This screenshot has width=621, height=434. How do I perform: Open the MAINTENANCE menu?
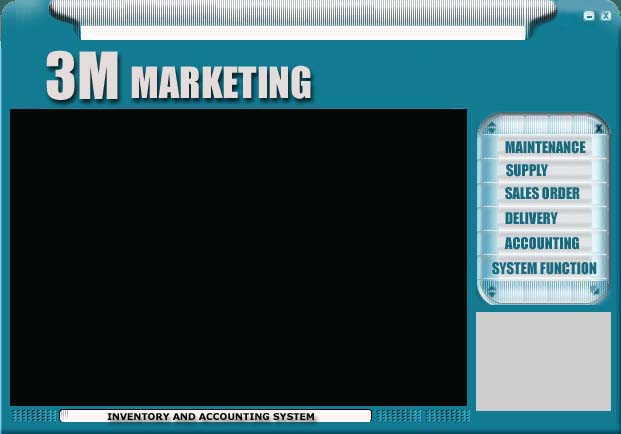[x=545, y=147]
